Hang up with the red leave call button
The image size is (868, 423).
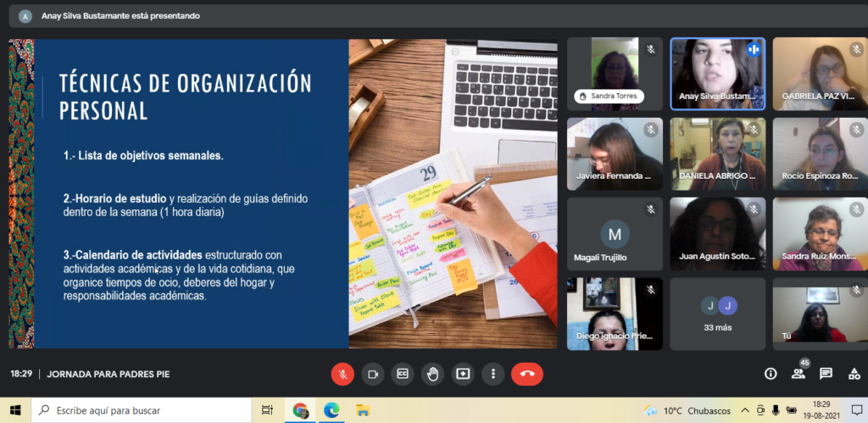pos(527,375)
